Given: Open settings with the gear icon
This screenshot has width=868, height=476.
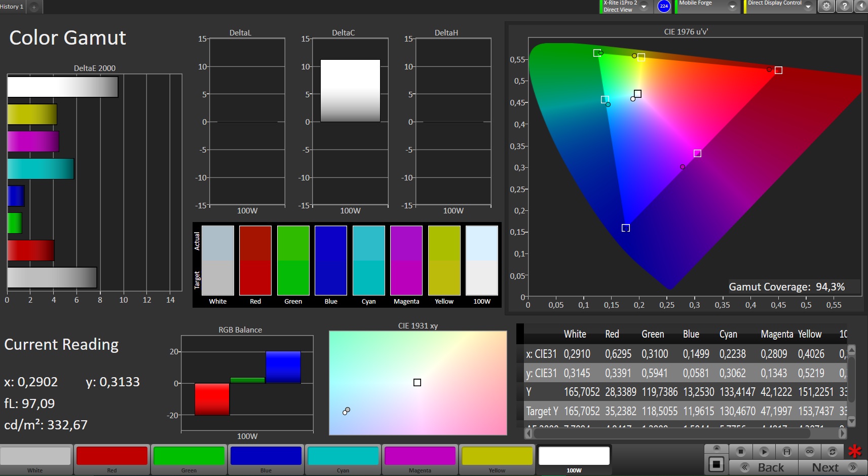Looking at the screenshot, I should coord(826,6).
